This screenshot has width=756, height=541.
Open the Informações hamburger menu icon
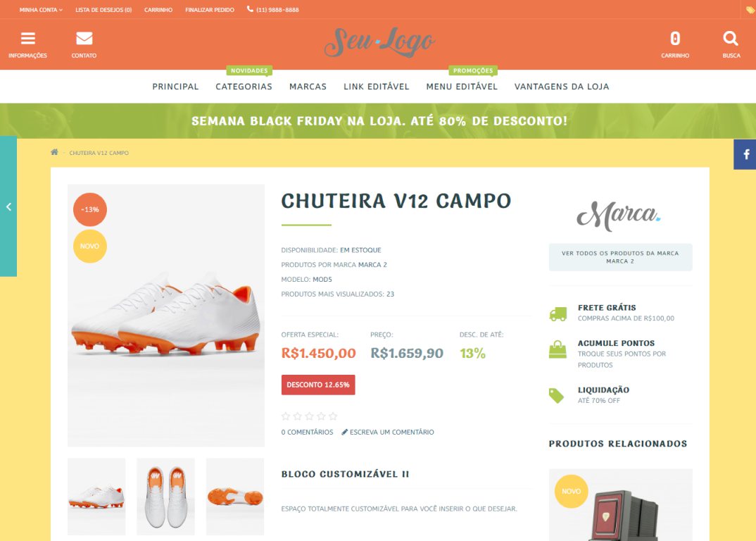[28, 38]
